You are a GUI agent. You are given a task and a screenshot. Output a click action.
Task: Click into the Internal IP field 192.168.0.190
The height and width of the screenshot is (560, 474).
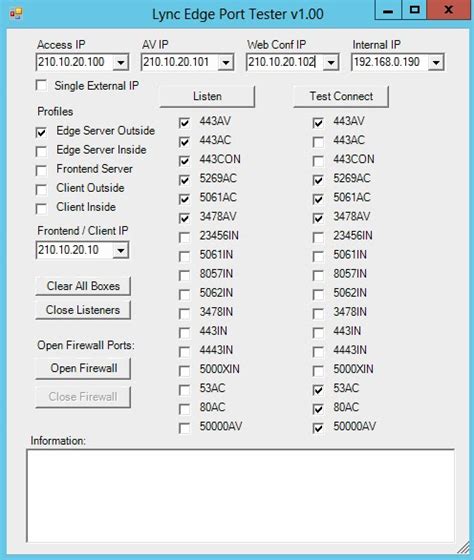[390, 62]
